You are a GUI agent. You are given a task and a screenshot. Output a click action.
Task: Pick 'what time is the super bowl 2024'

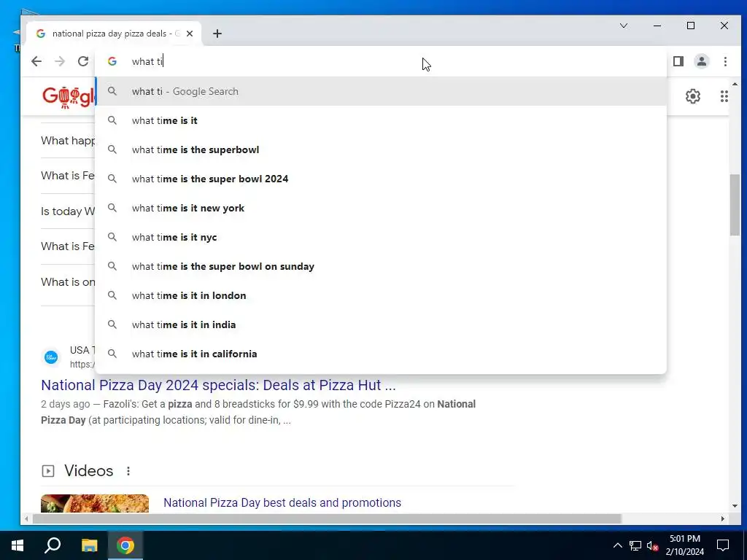coord(381,179)
